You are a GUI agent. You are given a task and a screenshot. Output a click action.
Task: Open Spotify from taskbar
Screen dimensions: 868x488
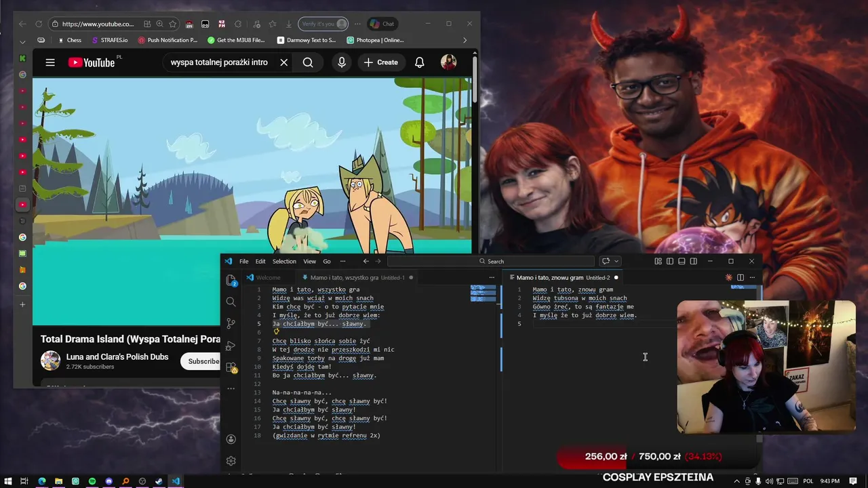click(92, 481)
